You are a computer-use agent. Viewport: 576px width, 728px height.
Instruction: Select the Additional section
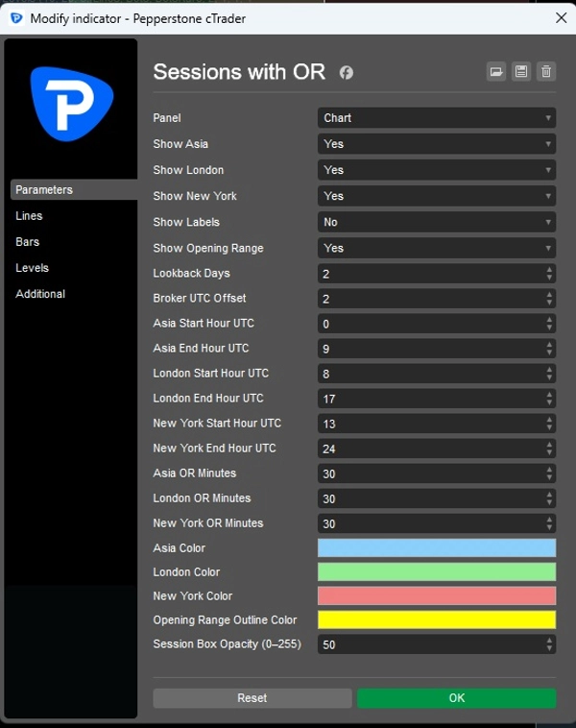(40, 294)
